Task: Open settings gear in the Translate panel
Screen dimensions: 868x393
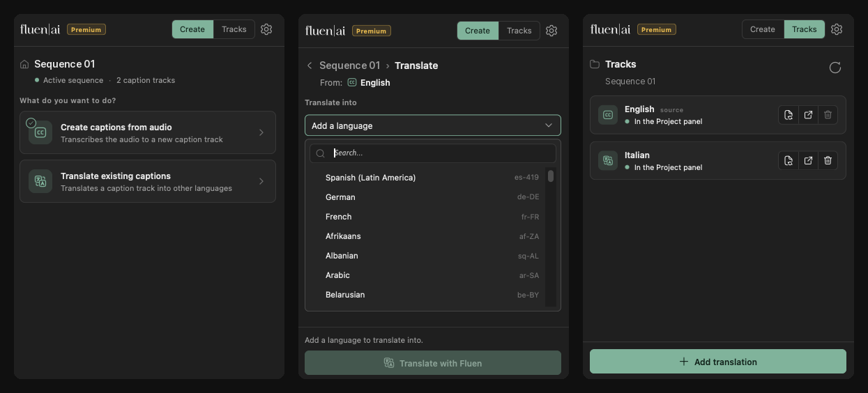Action: [x=551, y=31]
